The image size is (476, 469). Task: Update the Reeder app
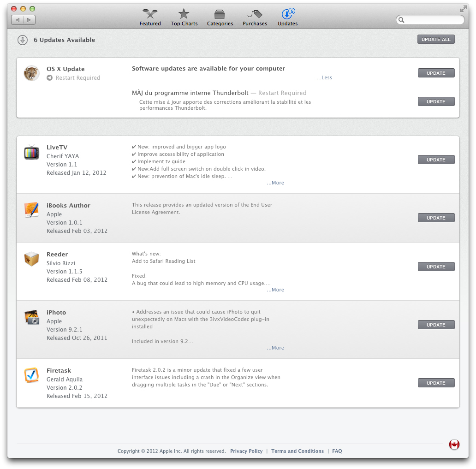436,267
